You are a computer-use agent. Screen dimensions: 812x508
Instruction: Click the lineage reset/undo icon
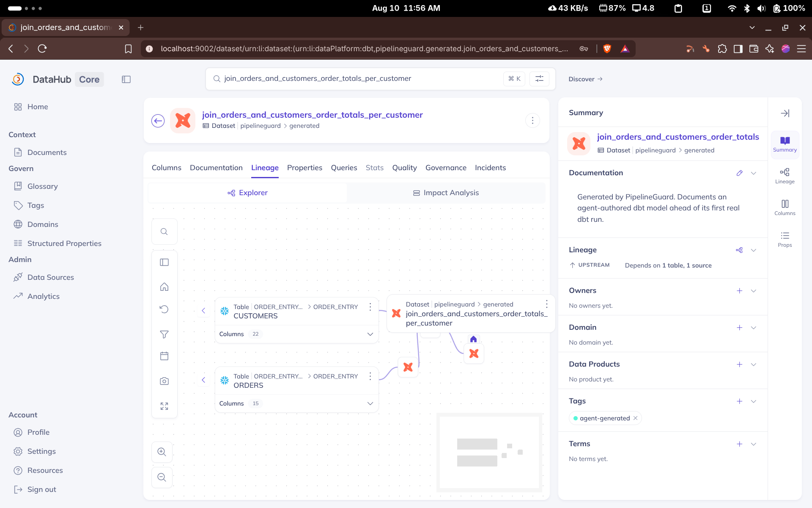[x=164, y=309]
